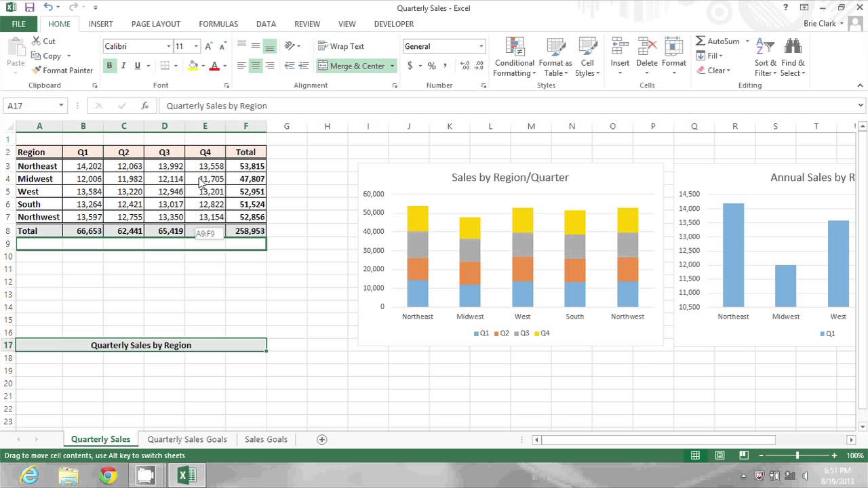Switch to Quarterly Sales Goals sheet
This screenshot has height=488, width=868.
point(187,439)
